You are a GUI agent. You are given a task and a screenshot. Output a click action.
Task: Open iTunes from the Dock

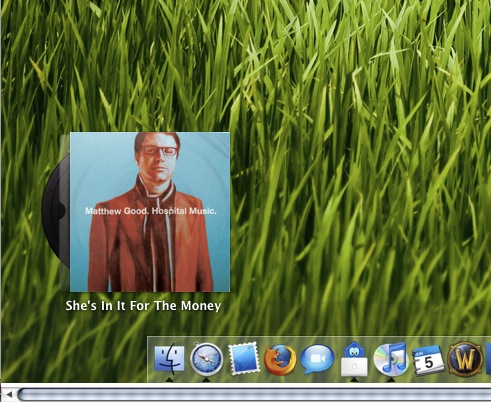[x=391, y=359]
